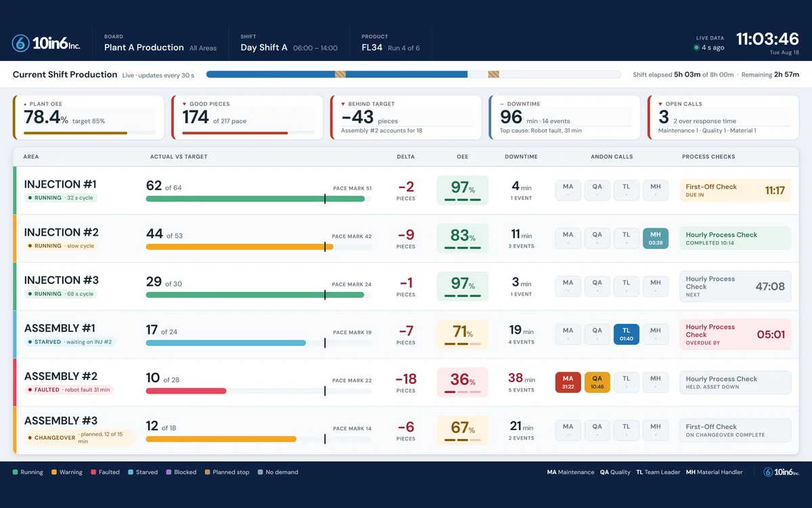
Task: Click the 36% OEE tile for Assembly #2
Action: pos(462,382)
